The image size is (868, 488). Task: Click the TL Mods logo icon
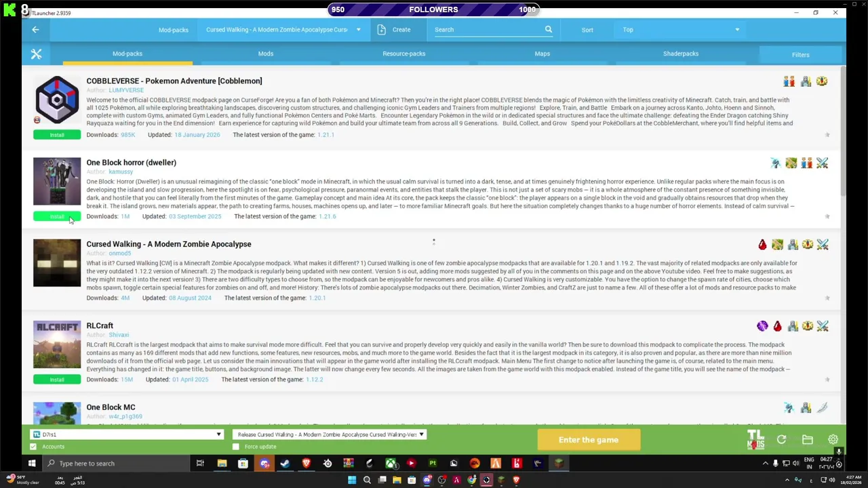click(755, 439)
